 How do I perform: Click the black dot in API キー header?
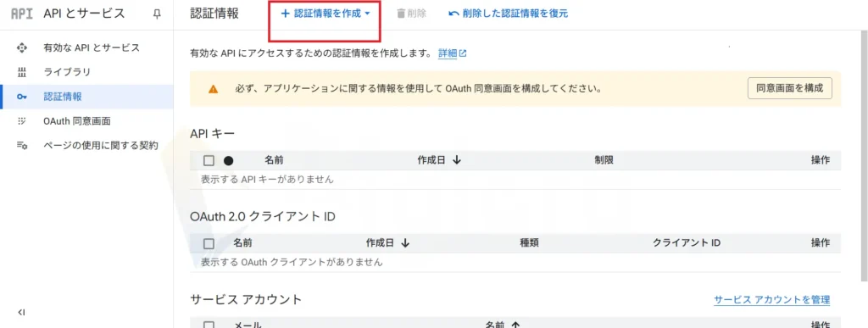pos(229,160)
